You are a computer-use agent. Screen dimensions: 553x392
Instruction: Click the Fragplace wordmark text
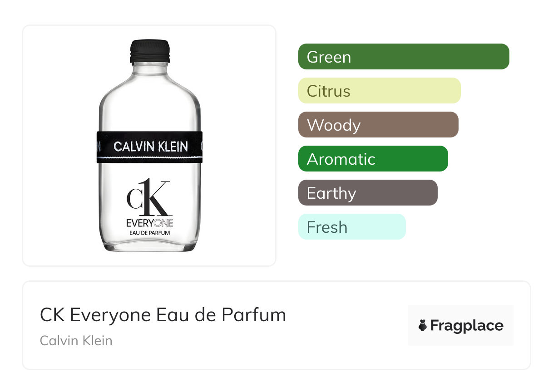(467, 326)
